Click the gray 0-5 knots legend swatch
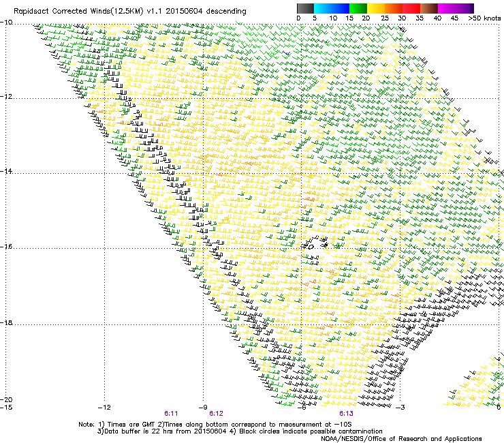The height and width of the screenshot is (443, 504). point(305,8)
